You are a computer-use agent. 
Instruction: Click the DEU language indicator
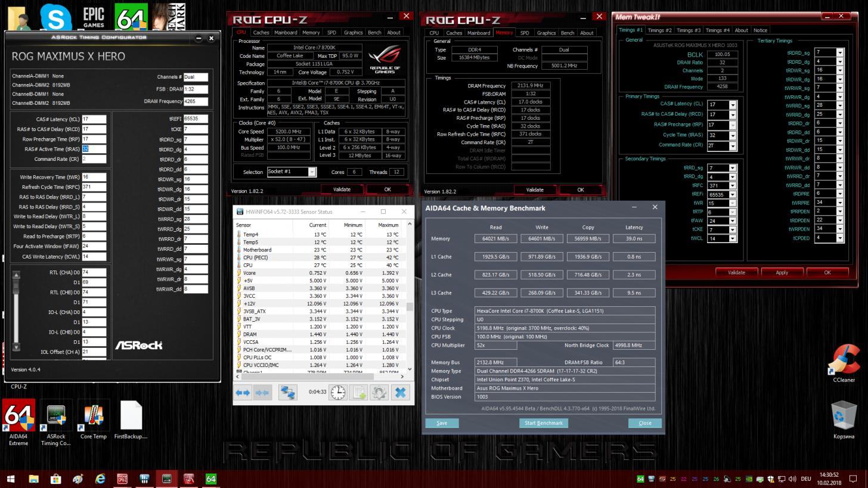click(x=805, y=479)
